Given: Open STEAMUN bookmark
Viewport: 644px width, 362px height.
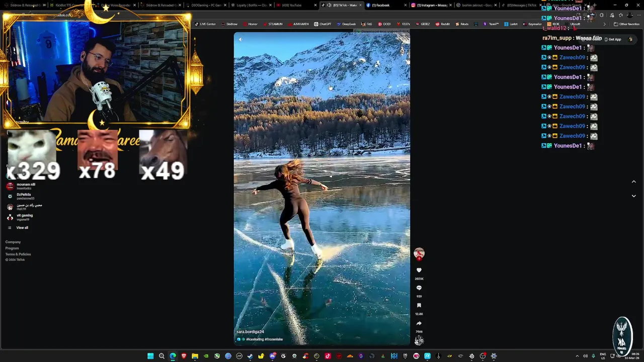Looking at the screenshot, I should pyautogui.click(x=273, y=24).
